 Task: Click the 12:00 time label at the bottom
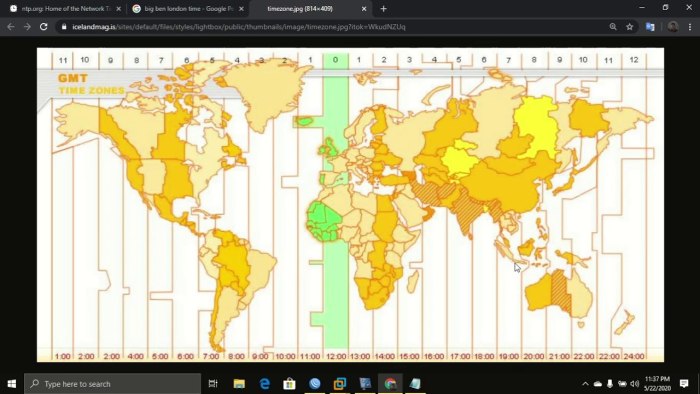[336, 356]
